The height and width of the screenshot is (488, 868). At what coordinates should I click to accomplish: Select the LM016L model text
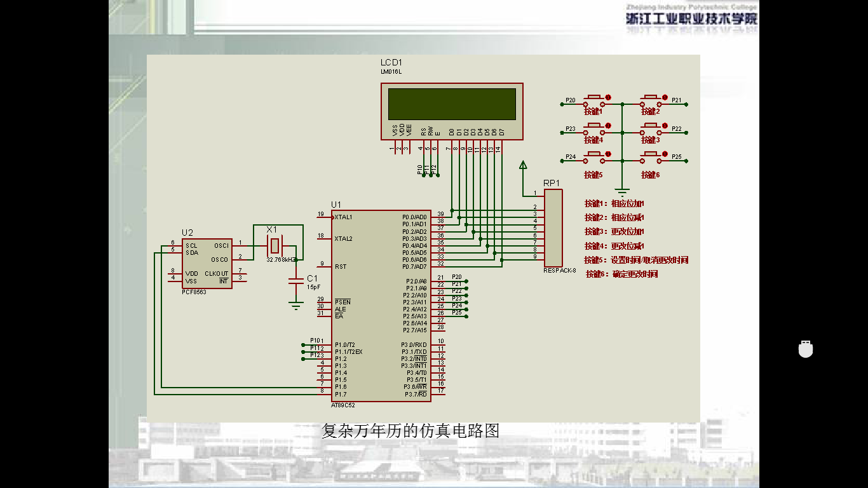(x=391, y=72)
